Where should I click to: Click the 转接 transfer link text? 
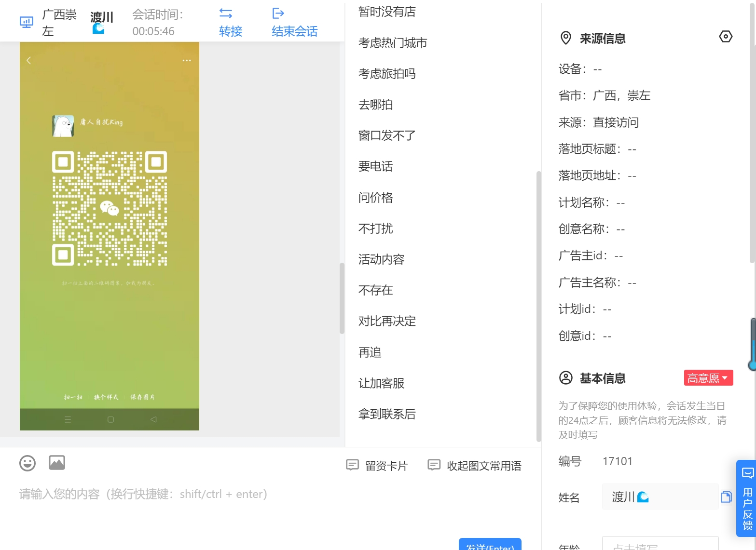[x=231, y=31]
